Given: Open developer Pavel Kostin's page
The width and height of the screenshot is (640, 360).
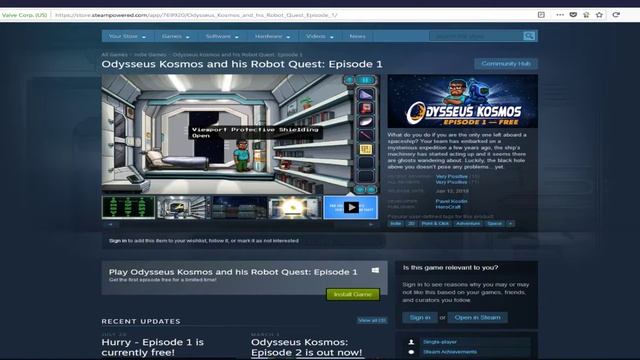Looking at the screenshot, I should point(451,201).
